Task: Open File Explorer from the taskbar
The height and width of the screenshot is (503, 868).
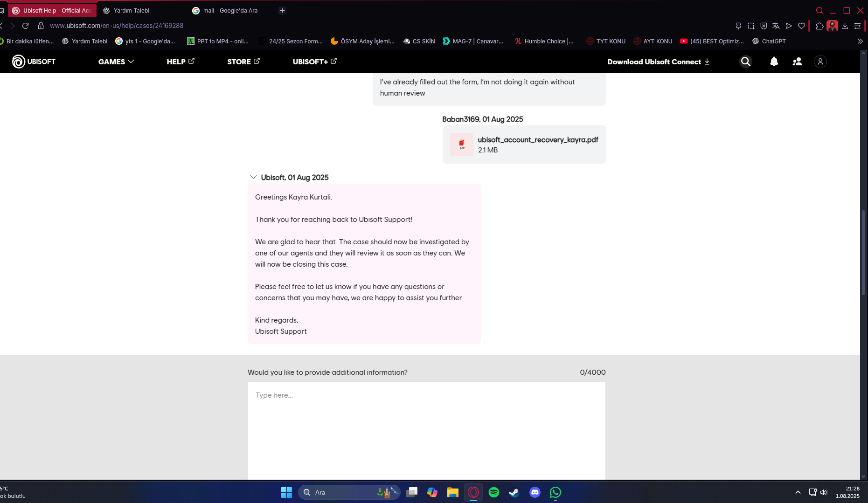Action: pyautogui.click(x=453, y=492)
